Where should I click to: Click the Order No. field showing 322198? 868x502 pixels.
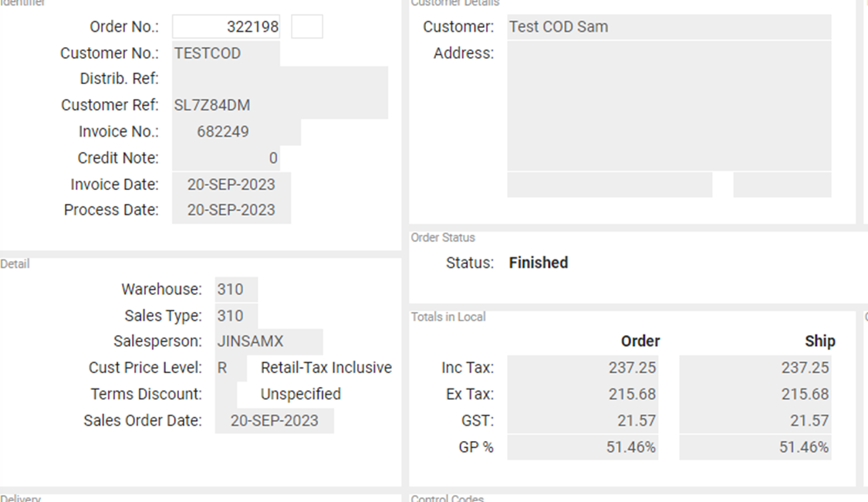(x=226, y=26)
